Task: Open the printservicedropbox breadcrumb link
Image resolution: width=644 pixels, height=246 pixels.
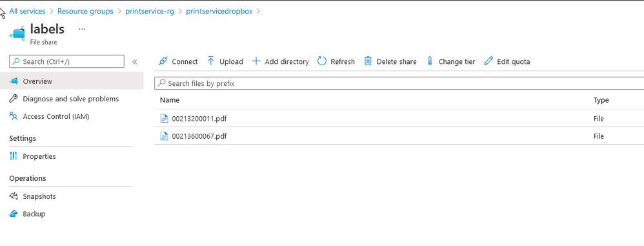Action: [x=219, y=11]
